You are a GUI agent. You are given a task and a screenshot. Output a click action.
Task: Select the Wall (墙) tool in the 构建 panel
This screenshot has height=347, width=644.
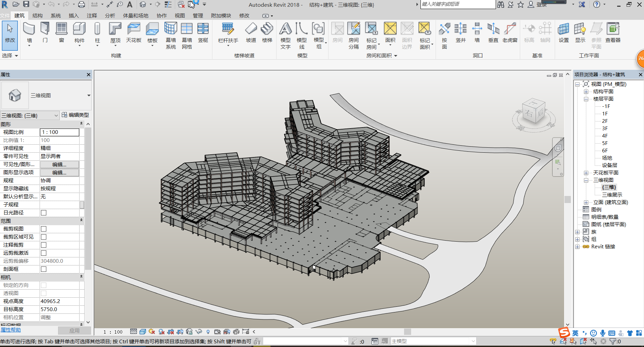(29, 33)
